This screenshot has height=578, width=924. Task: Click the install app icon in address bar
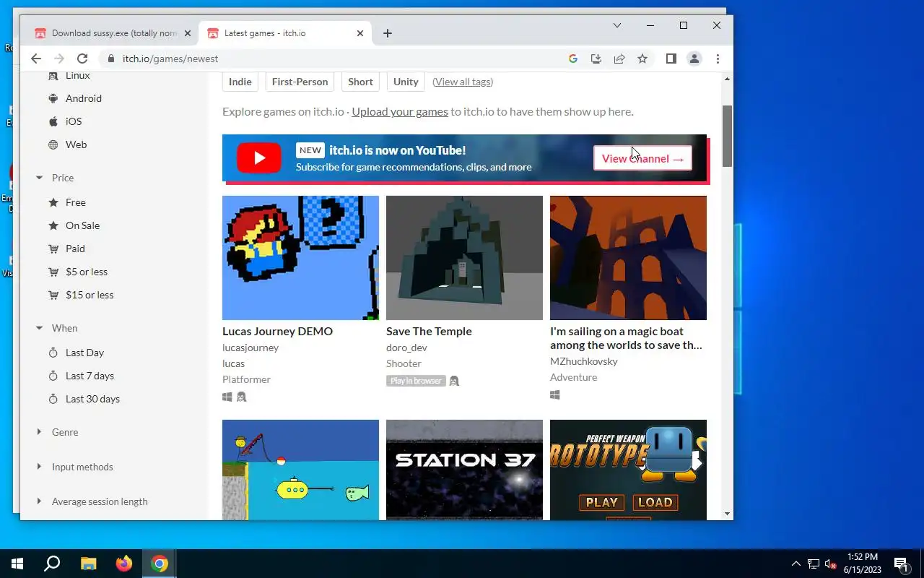596,59
